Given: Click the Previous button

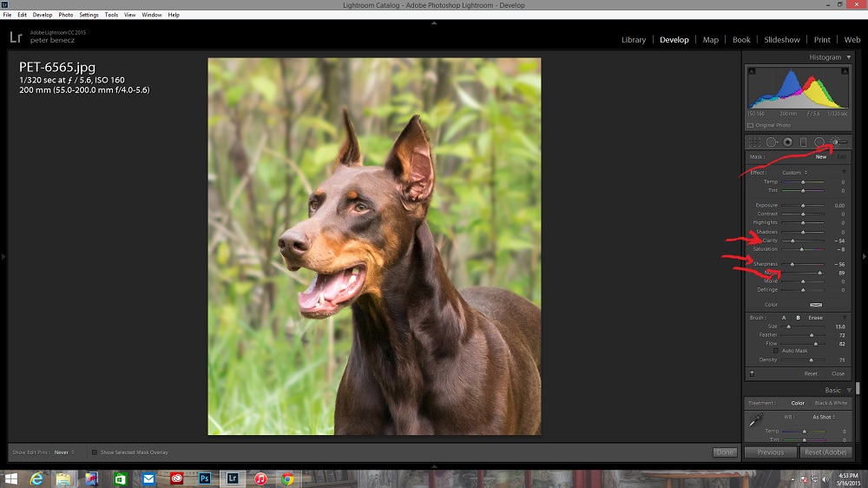Looking at the screenshot, I should click(770, 452).
